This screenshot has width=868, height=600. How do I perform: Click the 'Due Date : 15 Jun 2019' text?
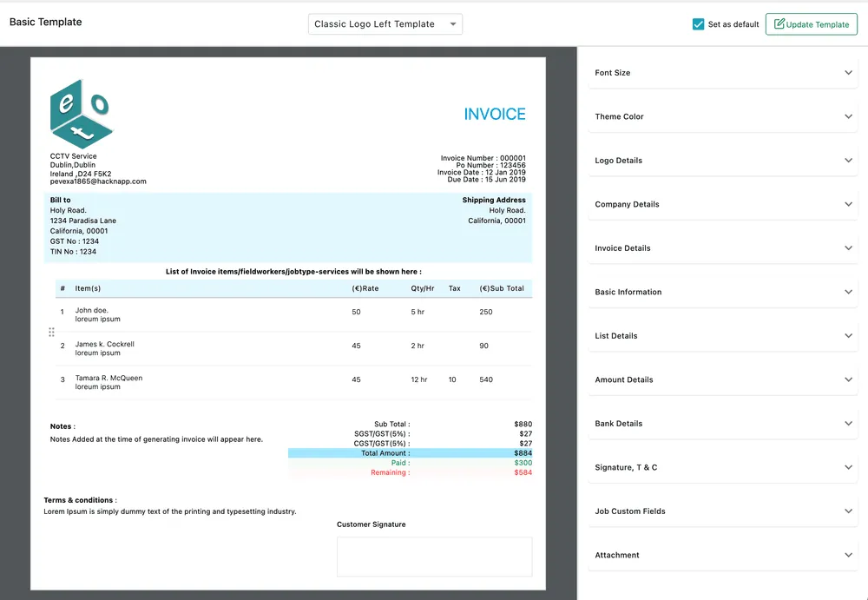pos(487,180)
